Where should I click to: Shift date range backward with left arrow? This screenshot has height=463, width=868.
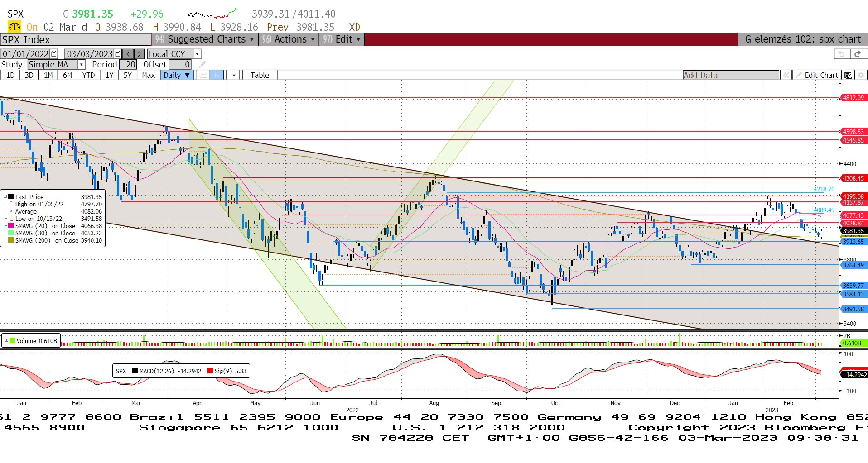(128, 54)
